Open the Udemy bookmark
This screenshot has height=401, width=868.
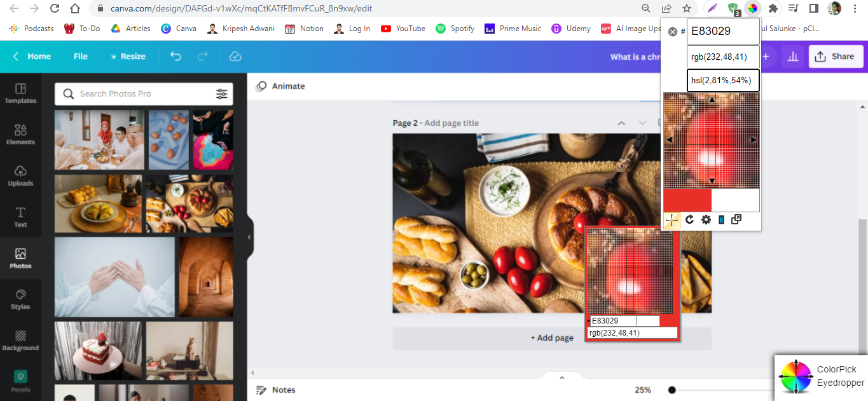tap(571, 29)
